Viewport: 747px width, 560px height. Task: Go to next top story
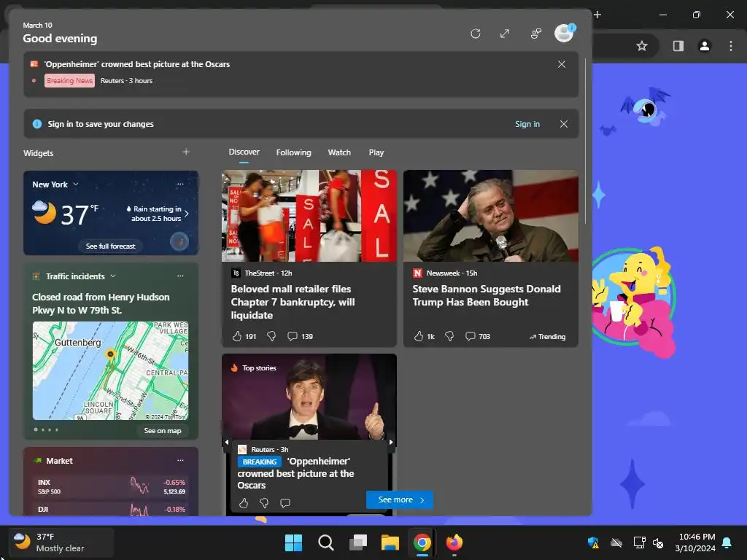coord(391,443)
